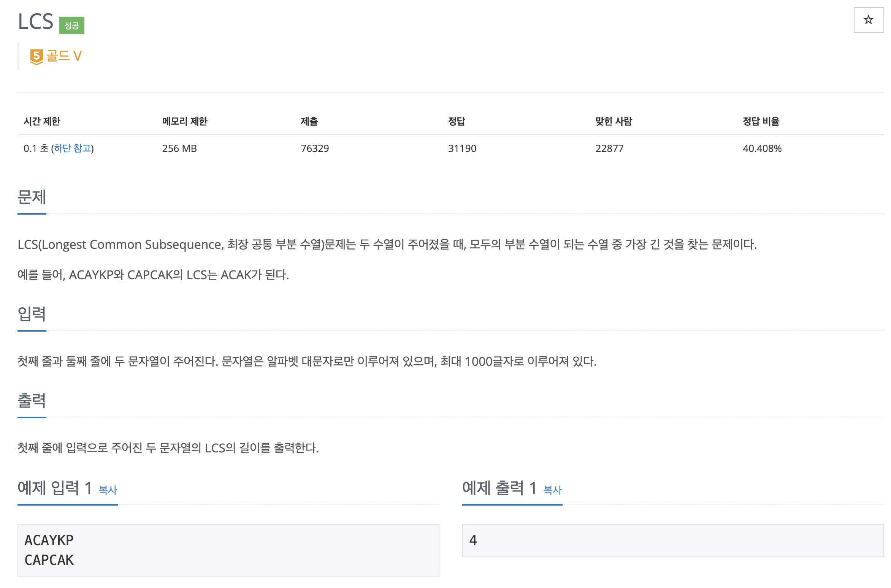Select the 입력 section heading

point(32,314)
